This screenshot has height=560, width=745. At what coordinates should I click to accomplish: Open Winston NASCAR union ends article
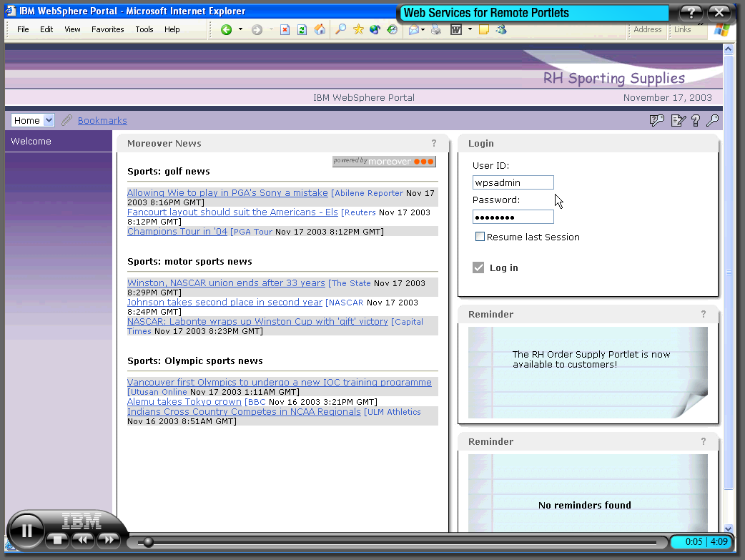coord(226,283)
